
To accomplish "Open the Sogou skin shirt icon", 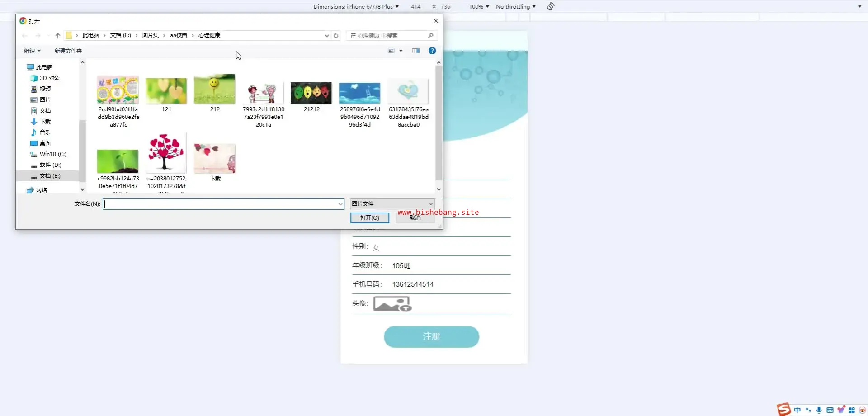I will pos(841,410).
